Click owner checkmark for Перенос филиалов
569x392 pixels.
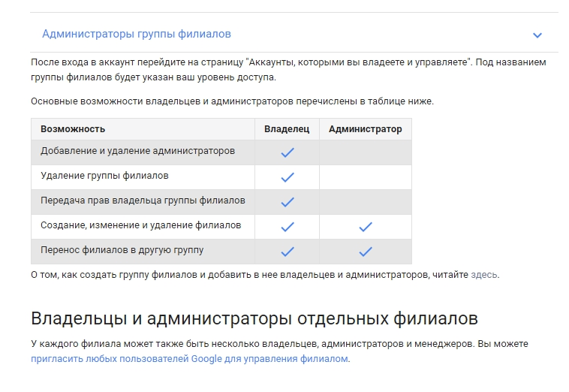(x=287, y=251)
